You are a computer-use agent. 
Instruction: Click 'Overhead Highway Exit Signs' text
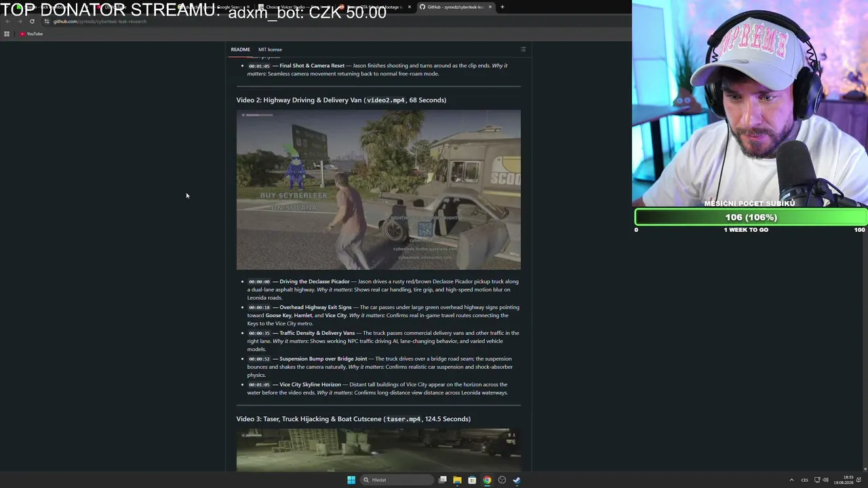tap(315, 307)
